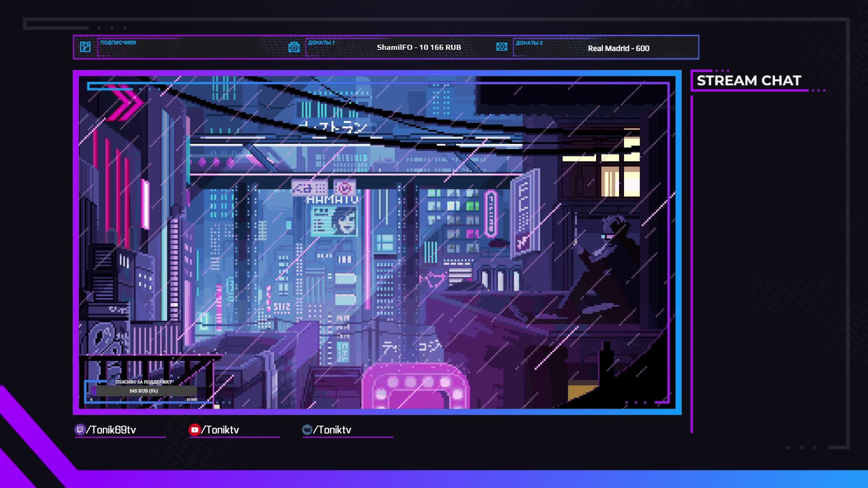
Task: Click the 545 RUB (5%) progress bar
Action: pos(144,391)
